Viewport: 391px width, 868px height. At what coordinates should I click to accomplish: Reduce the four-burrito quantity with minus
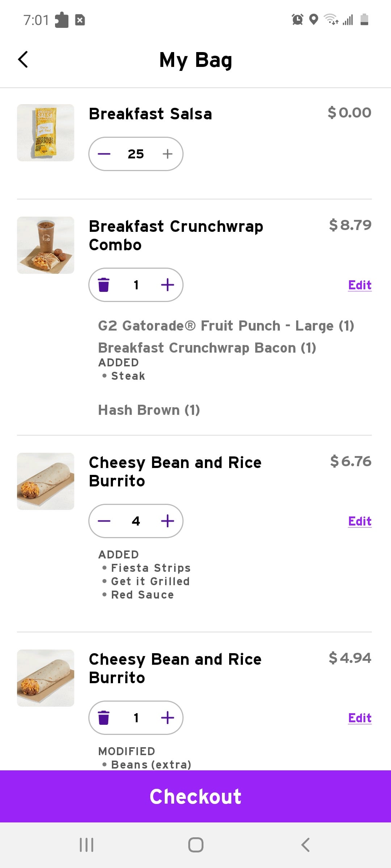click(104, 521)
